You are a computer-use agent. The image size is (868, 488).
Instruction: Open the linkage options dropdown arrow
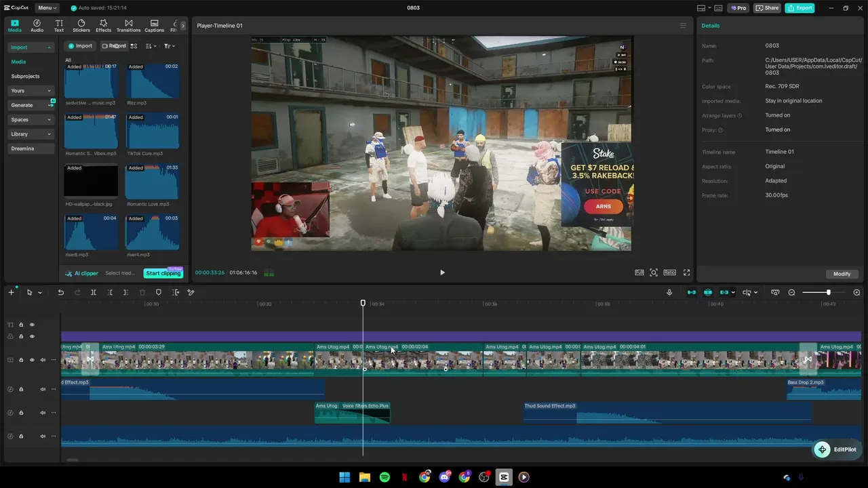(733, 293)
